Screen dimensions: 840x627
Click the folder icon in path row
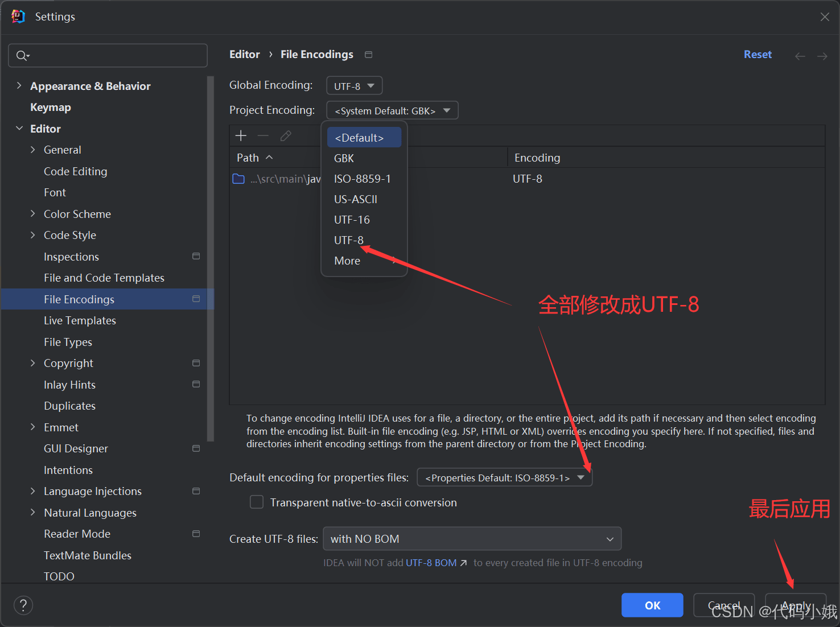[238, 179]
